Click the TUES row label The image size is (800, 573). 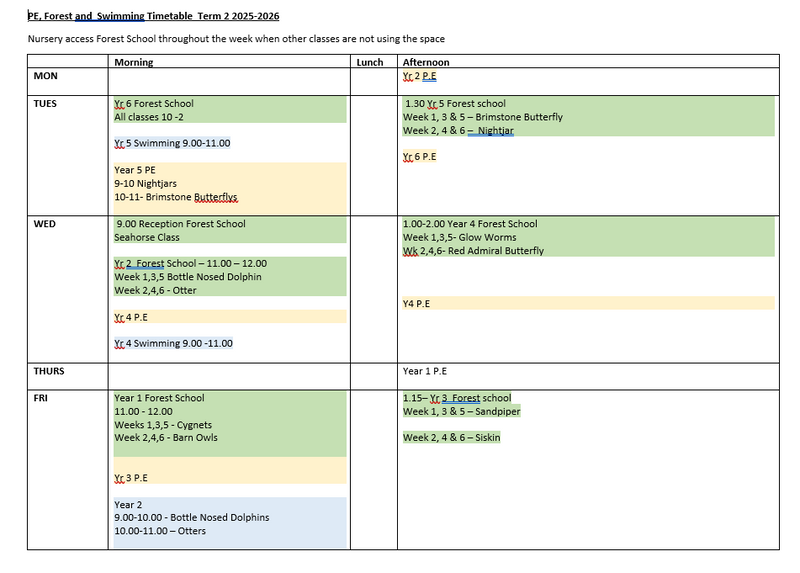coord(48,104)
